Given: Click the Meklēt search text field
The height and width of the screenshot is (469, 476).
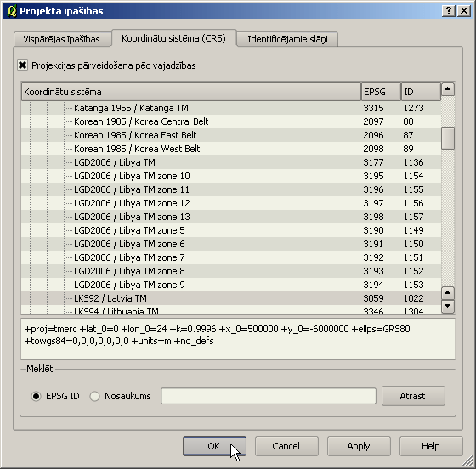Looking at the screenshot, I should (269, 396).
